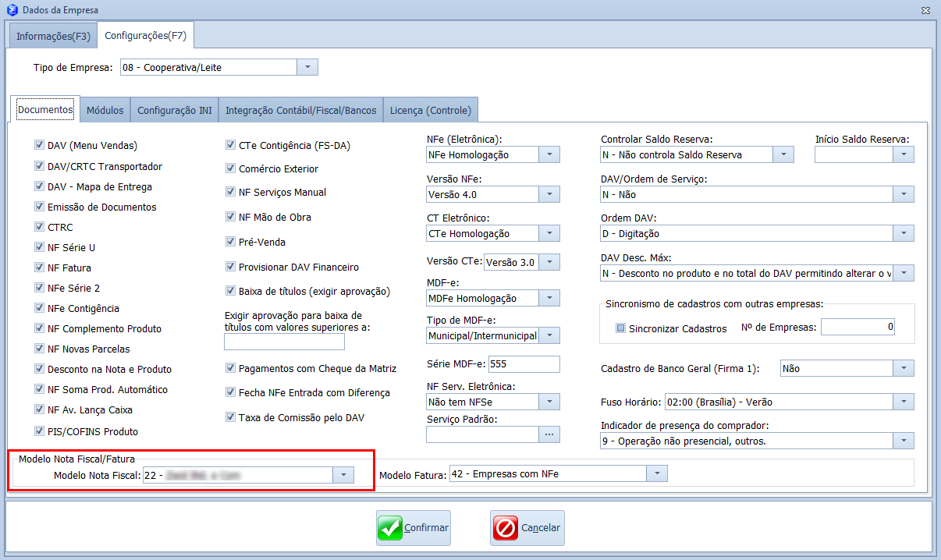Open the Módulos tab
This screenshot has height=560, width=941.
point(105,111)
